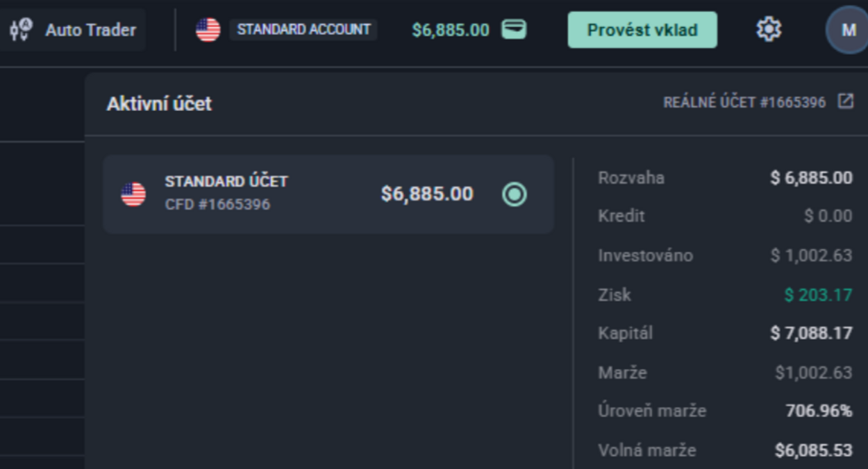Open the wallet icon beside balance
The width and height of the screenshot is (868, 469).
pos(514,30)
